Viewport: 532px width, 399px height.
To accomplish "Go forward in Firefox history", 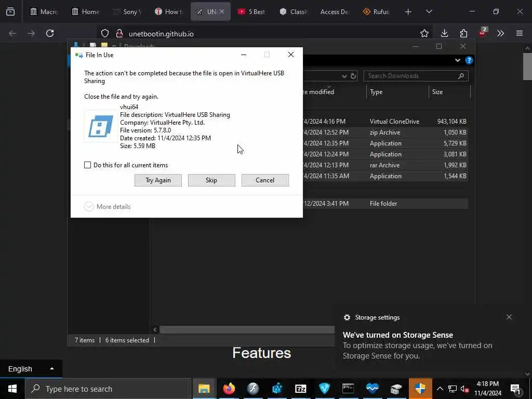I will point(31,33).
